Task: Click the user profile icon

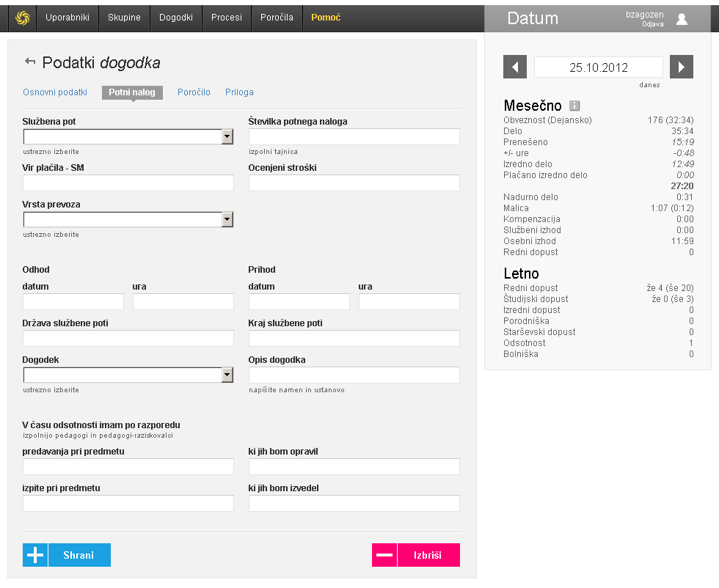Action: (x=682, y=19)
